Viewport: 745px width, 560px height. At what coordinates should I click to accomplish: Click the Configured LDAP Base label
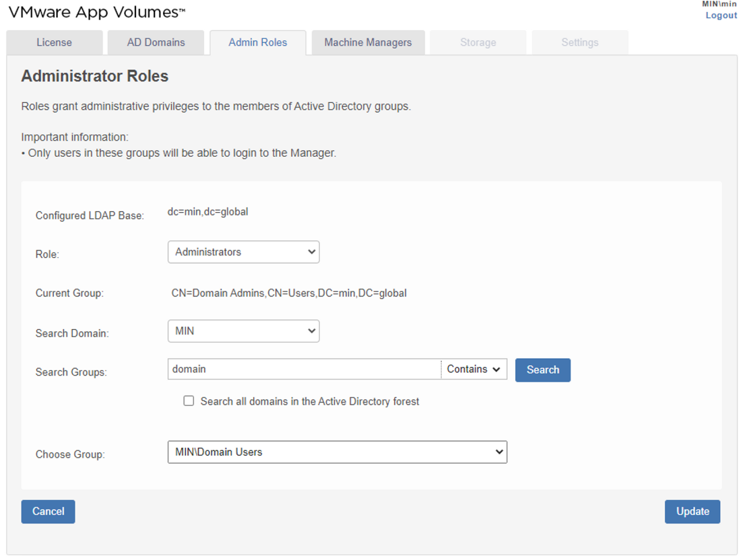(90, 215)
